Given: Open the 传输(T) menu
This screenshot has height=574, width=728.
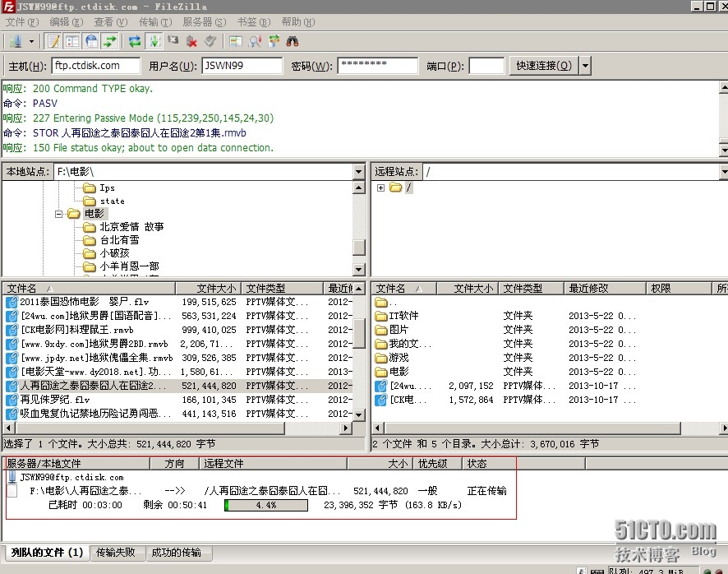Looking at the screenshot, I should point(155,22).
